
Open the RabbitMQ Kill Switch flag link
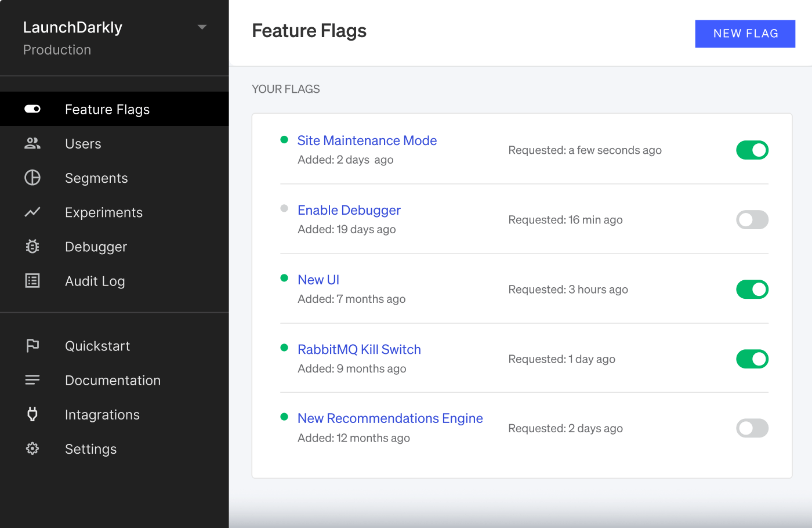359,349
